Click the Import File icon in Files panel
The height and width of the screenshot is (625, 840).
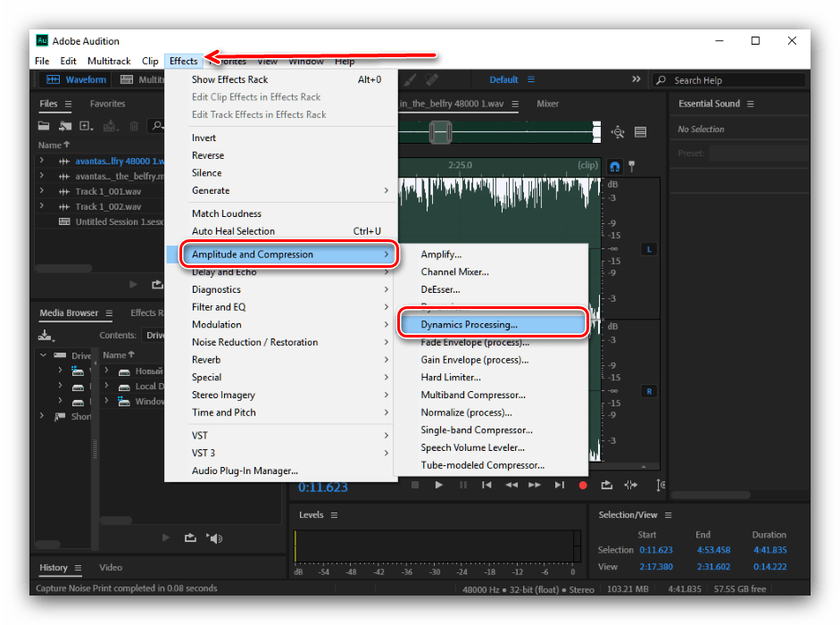pos(67,126)
